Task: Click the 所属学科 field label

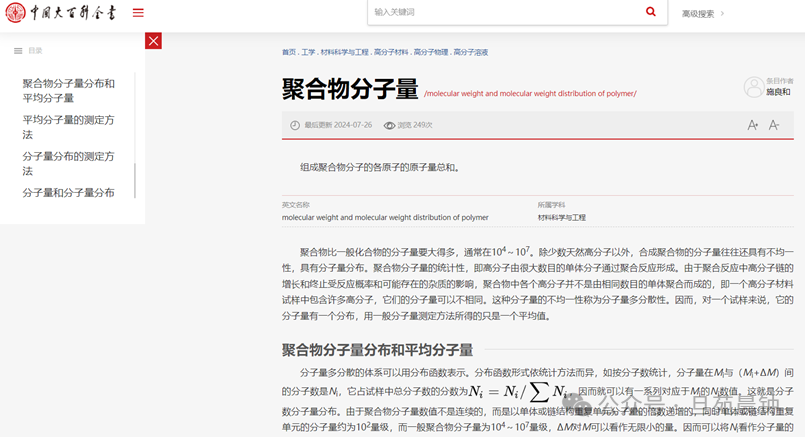Action: tap(551, 205)
